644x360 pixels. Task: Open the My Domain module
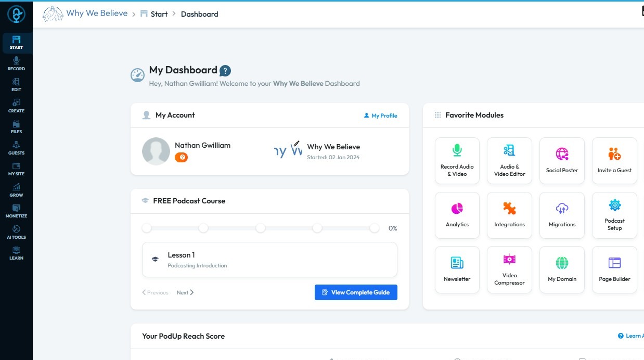pos(562,269)
